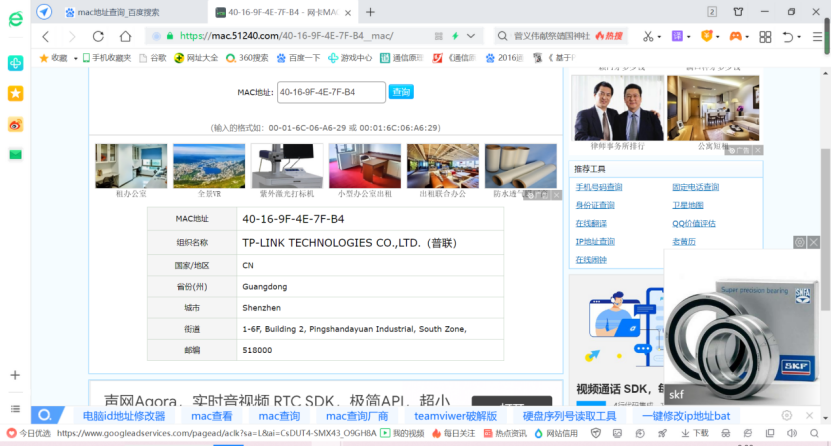Open the browser hamburger main menu

point(817,37)
